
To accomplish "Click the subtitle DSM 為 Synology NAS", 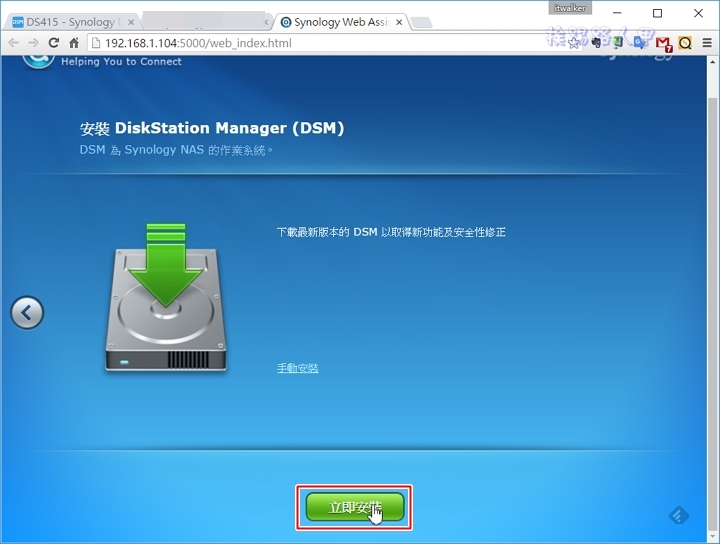I will [x=141, y=150].
